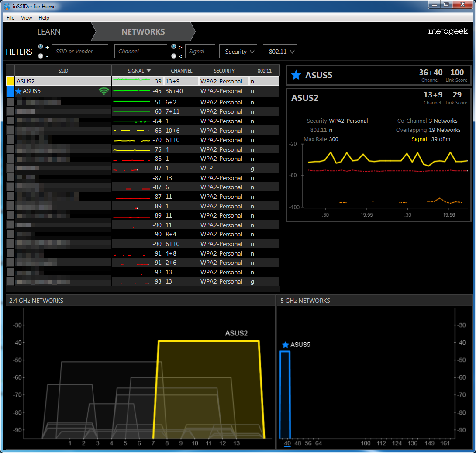Click the blue ASUS5 bar in 5 GHz graph

coord(285,395)
